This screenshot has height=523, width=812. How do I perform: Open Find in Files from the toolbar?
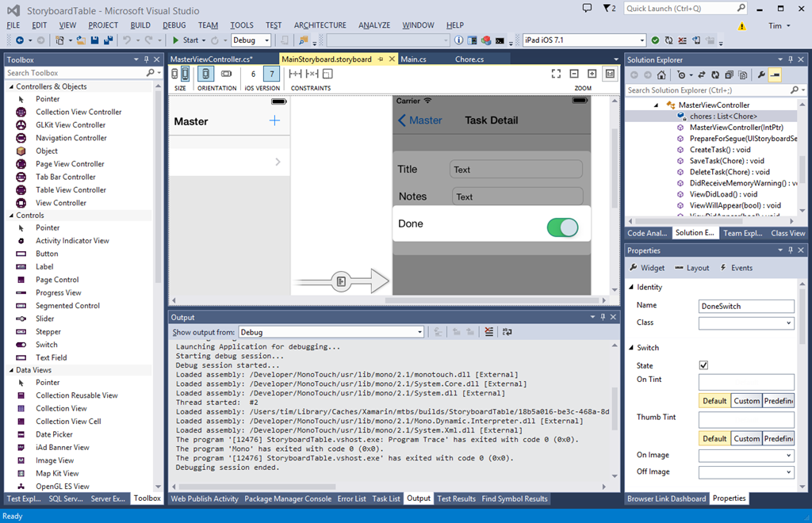304,40
